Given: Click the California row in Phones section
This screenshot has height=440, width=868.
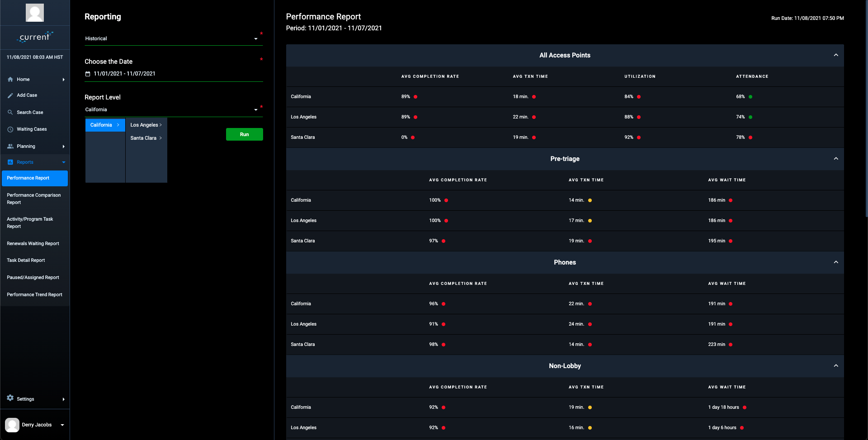Looking at the screenshot, I should click(x=565, y=304).
